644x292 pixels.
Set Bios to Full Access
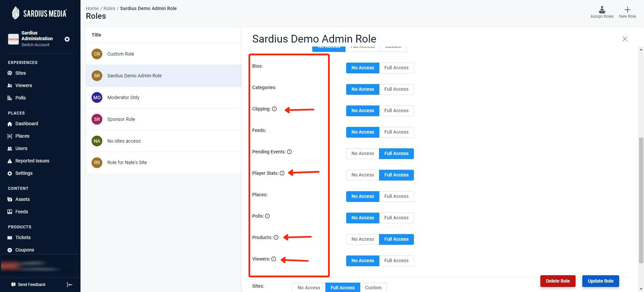pyautogui.click(x=396, y=68)
